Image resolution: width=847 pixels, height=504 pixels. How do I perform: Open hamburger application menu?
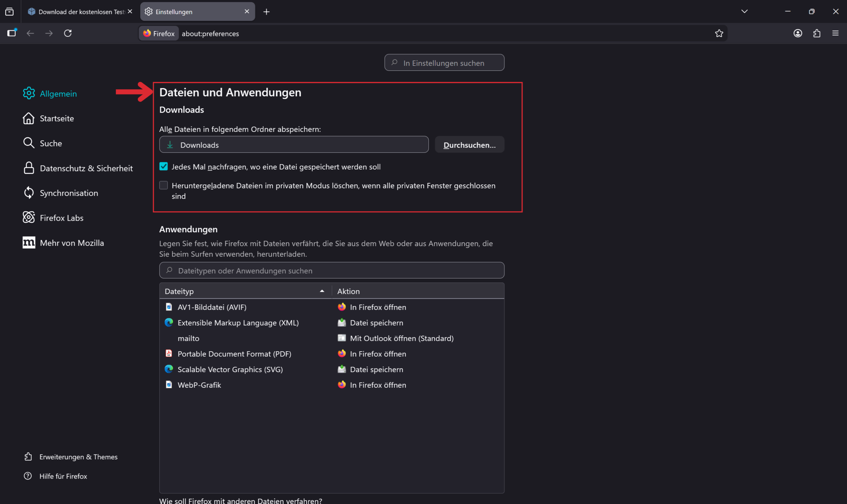[835, 33]
